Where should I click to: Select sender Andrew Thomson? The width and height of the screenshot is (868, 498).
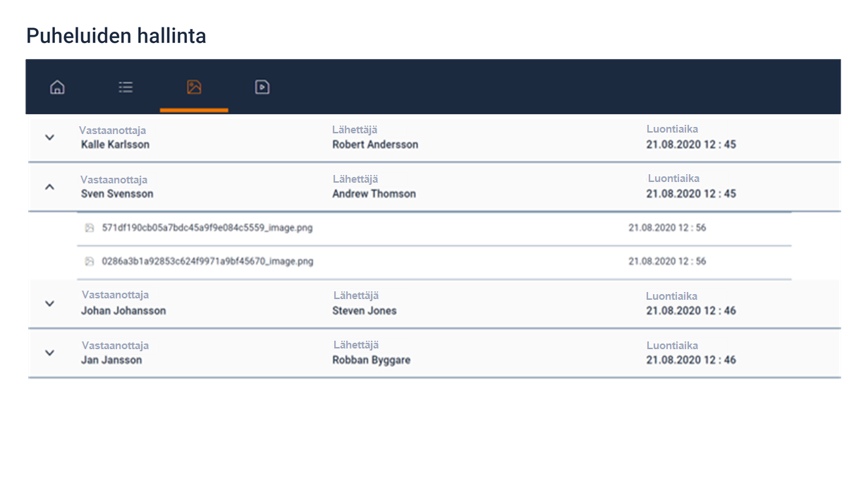pos(374,194)
